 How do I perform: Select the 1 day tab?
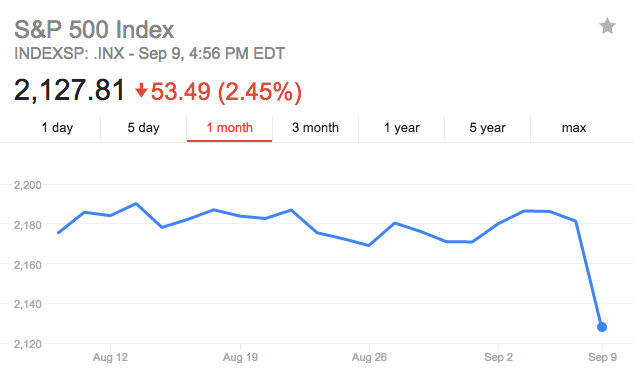coord(57,128)
